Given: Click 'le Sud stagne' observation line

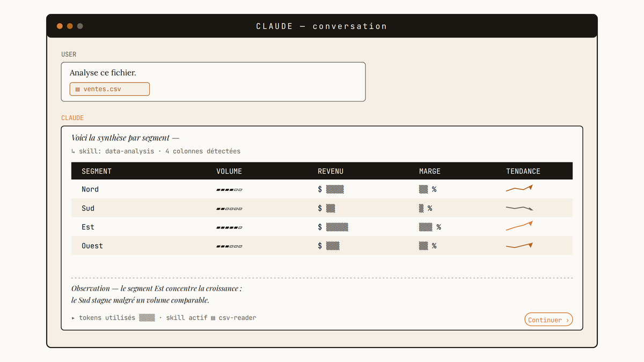Looking at the screenshot, I should pos(140,300).
